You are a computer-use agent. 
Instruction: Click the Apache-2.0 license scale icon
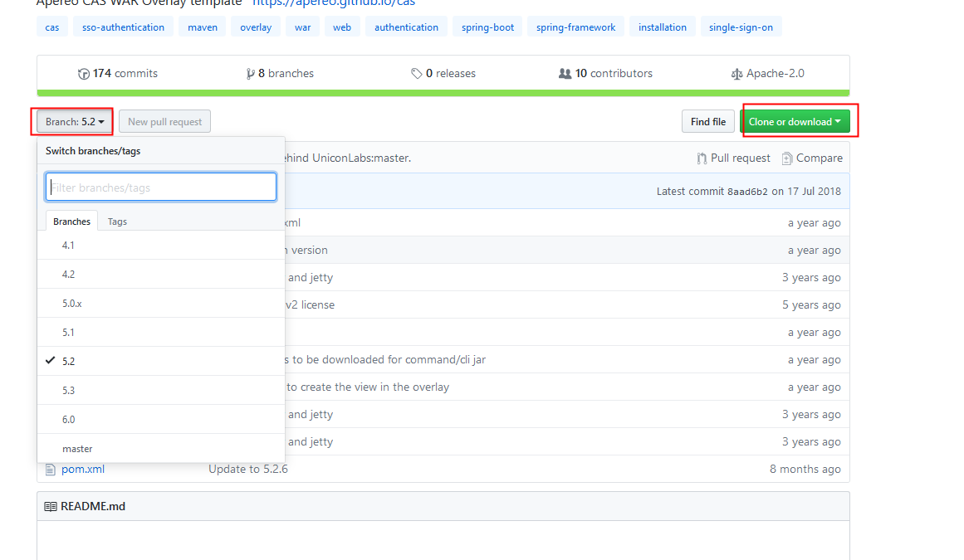pos(736,73)
